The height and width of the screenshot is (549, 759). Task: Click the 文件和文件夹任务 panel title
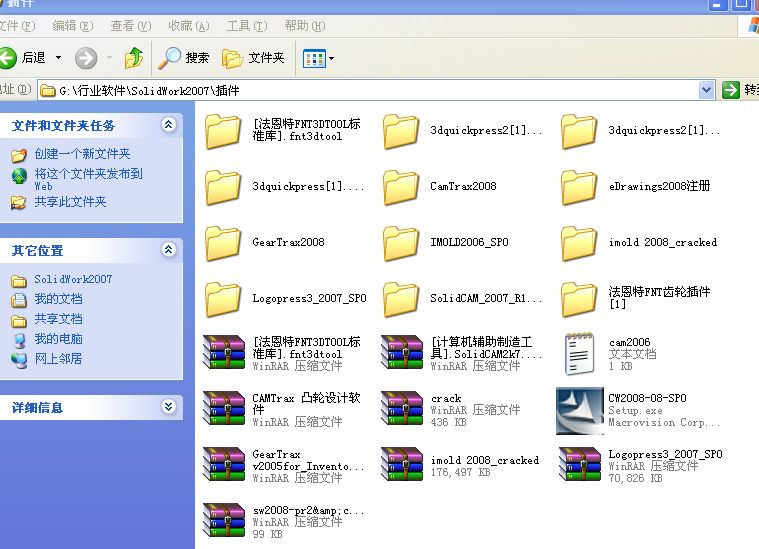coord(63,126)
